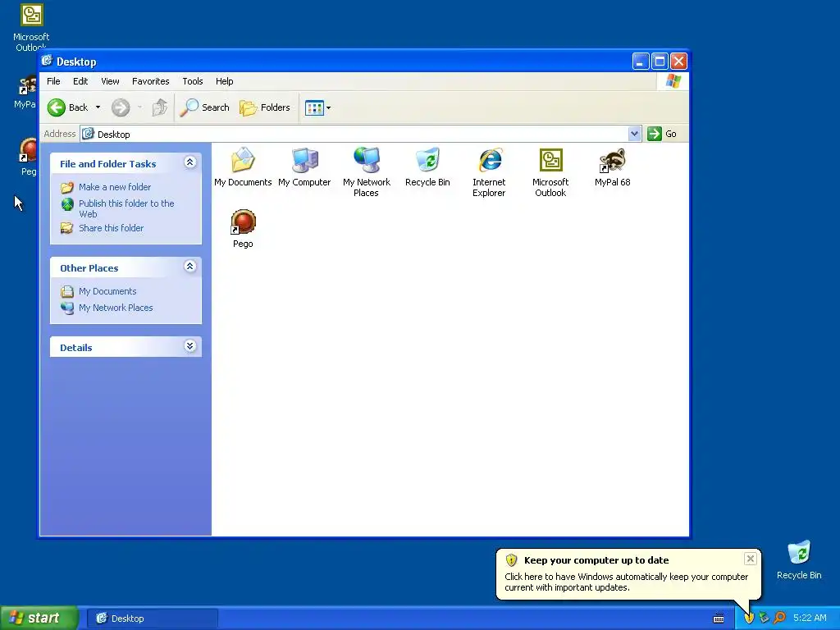Image resolution: width=840 pixels, height=630 pixels.
Task: Dismiss the update balloon with its X
Action: click(750, 559)
